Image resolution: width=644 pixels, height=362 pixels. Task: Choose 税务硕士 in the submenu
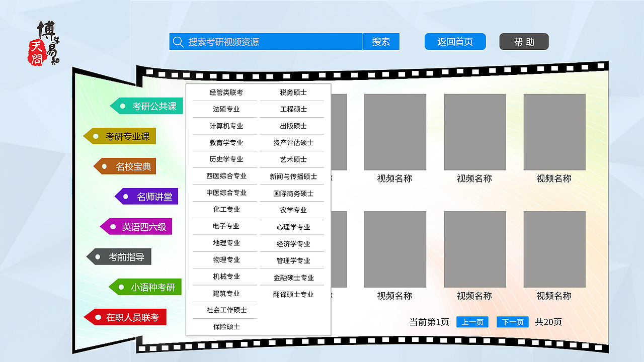pos(293,93)
